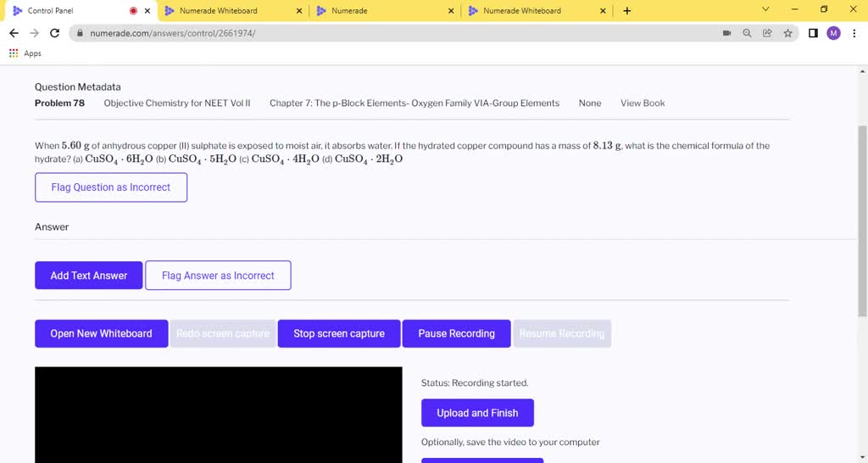Open a new browser tab
Screen dimensions: 868x463
pyautogui.click(x=627, y=11)
